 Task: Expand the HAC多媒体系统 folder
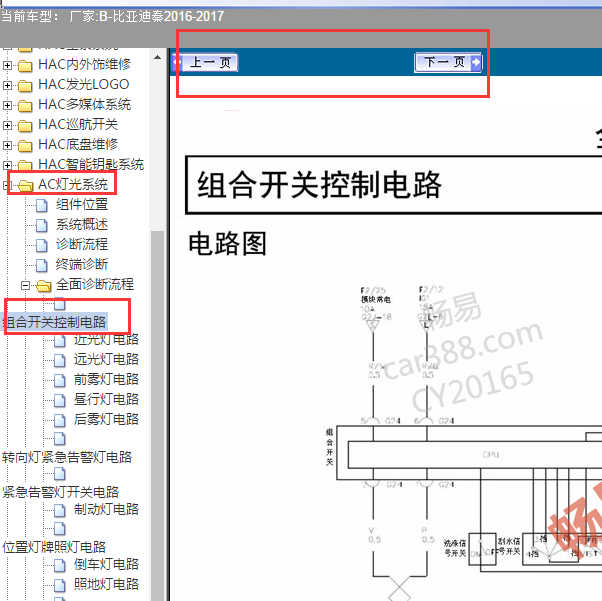coord(7,105)
